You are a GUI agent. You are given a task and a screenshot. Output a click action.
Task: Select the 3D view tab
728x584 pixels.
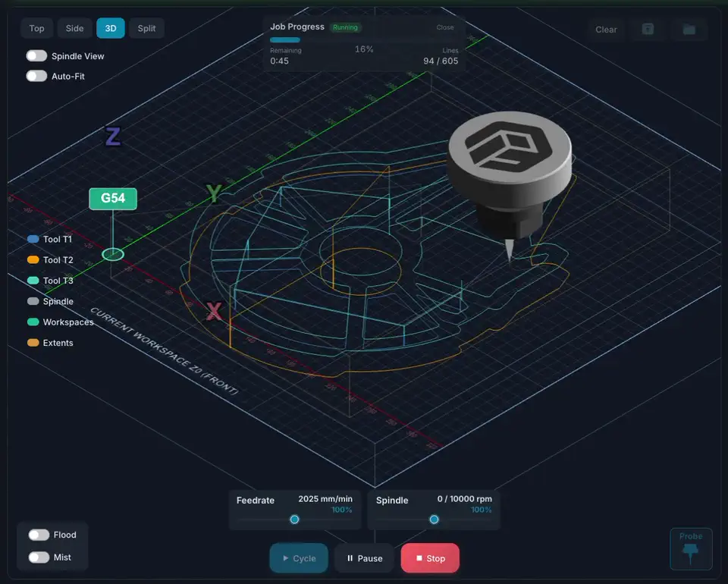111,28
